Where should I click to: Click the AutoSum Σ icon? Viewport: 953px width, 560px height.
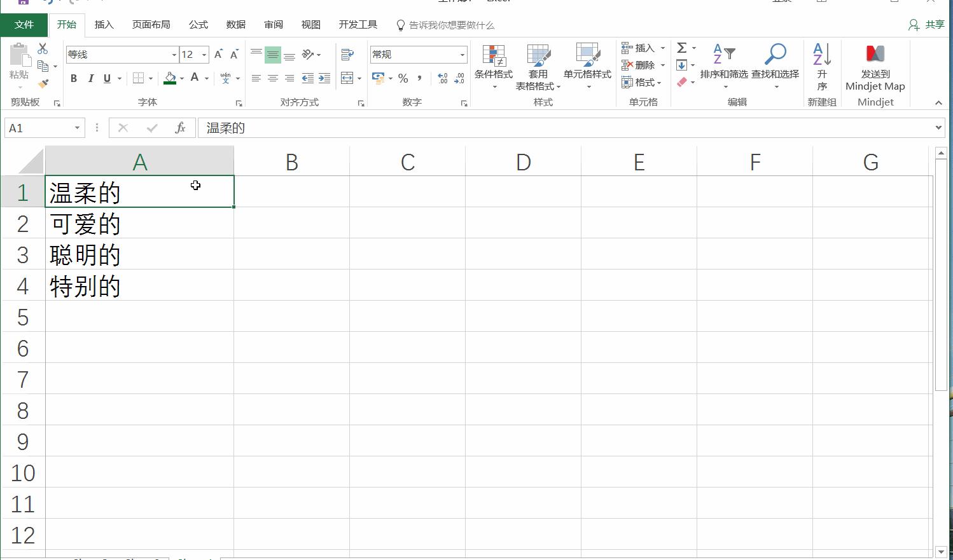pyautogui.click(x=682, y=48)
